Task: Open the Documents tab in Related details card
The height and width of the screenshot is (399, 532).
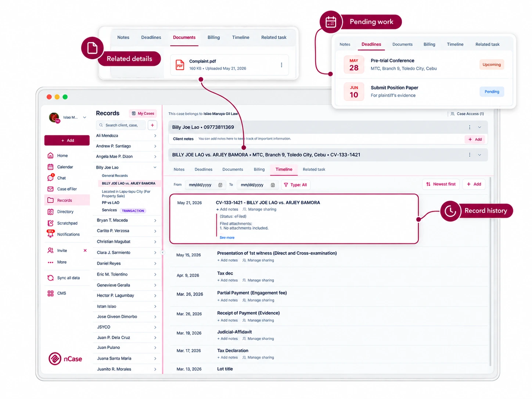Action: [184, 37]
